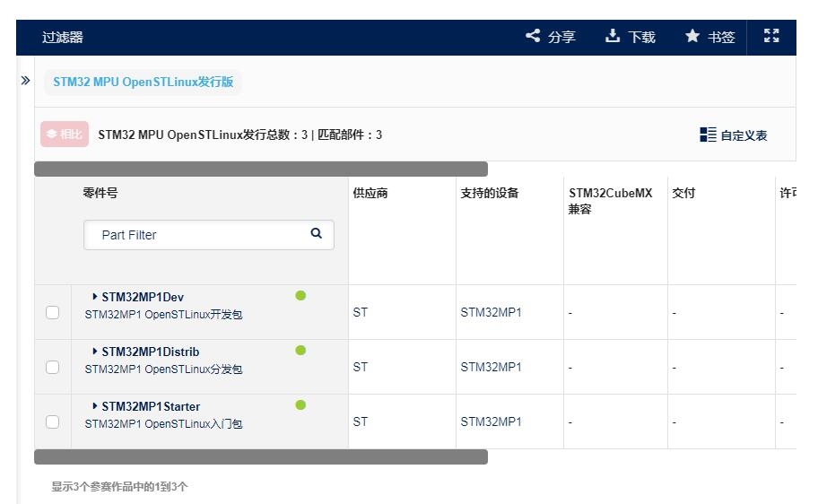Expand the STM32MP1Starter row triangle
This screenshot has width=818, height=504.
95,406
